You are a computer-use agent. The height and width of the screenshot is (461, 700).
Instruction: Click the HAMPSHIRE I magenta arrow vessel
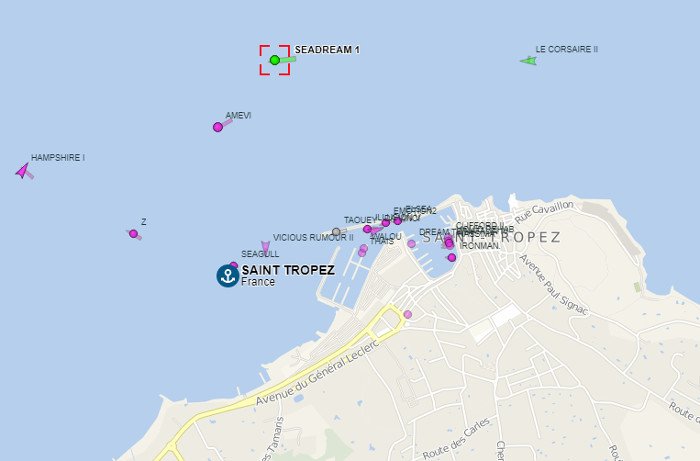(23, 171)
